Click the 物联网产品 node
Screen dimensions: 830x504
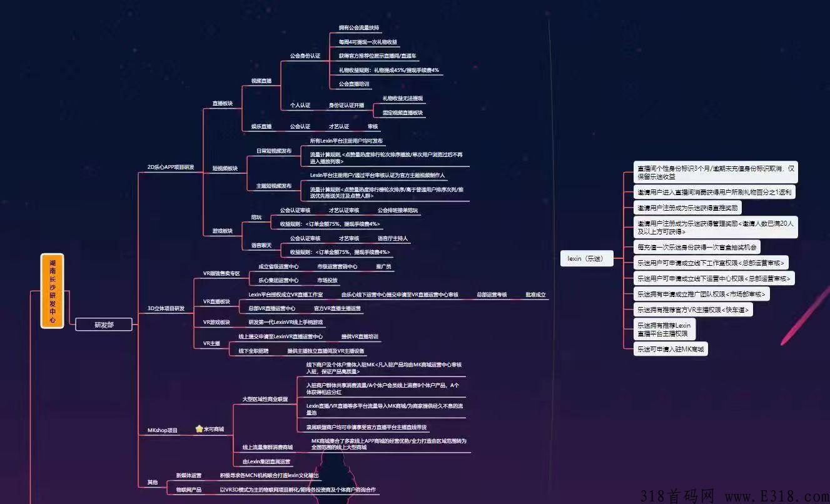pos(188,490)
